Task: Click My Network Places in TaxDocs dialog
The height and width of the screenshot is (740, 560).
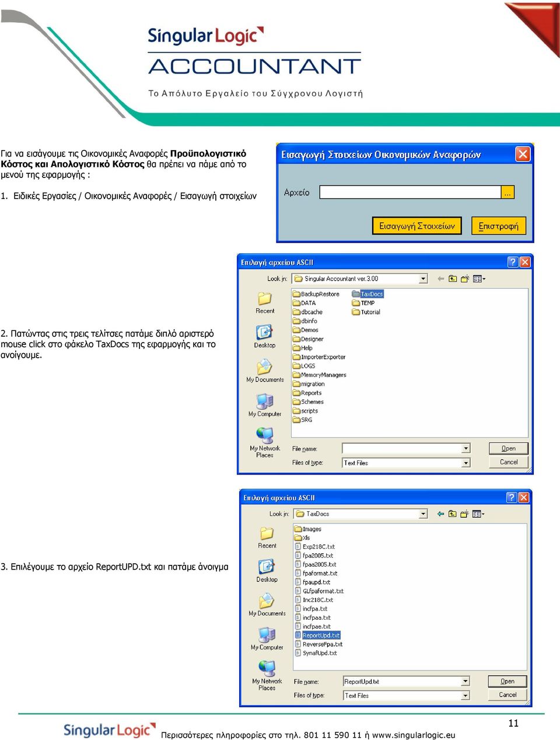Action: [267, 676]
